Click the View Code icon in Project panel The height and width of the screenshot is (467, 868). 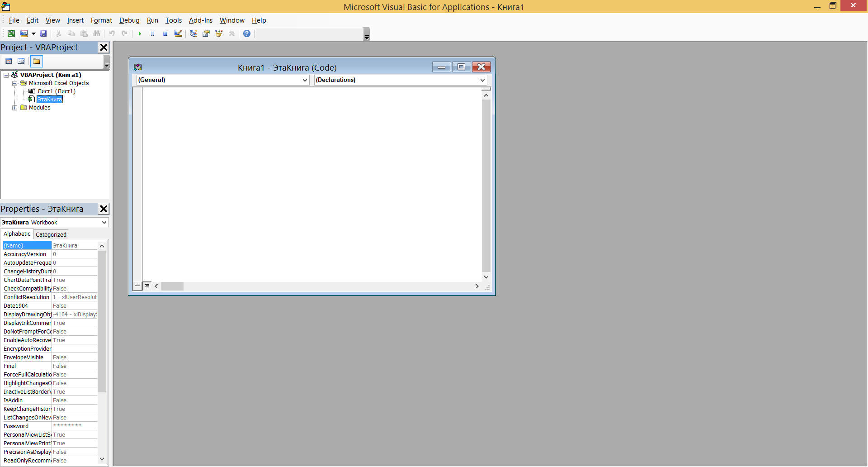(x=9, y=61)
